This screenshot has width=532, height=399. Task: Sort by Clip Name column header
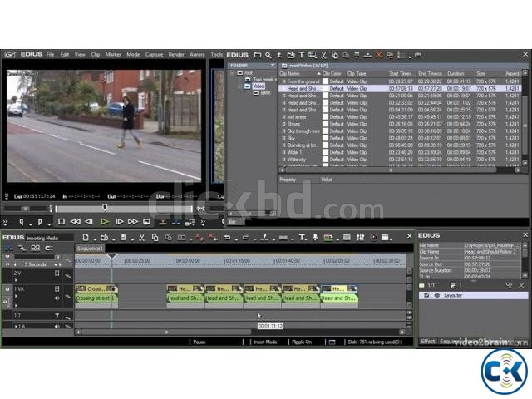tap(299, 74)
